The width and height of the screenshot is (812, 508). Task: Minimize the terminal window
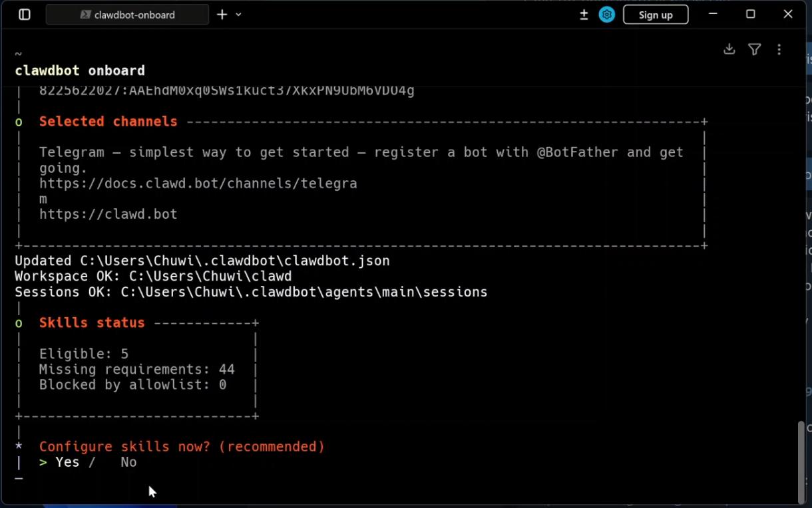point(713,15)
